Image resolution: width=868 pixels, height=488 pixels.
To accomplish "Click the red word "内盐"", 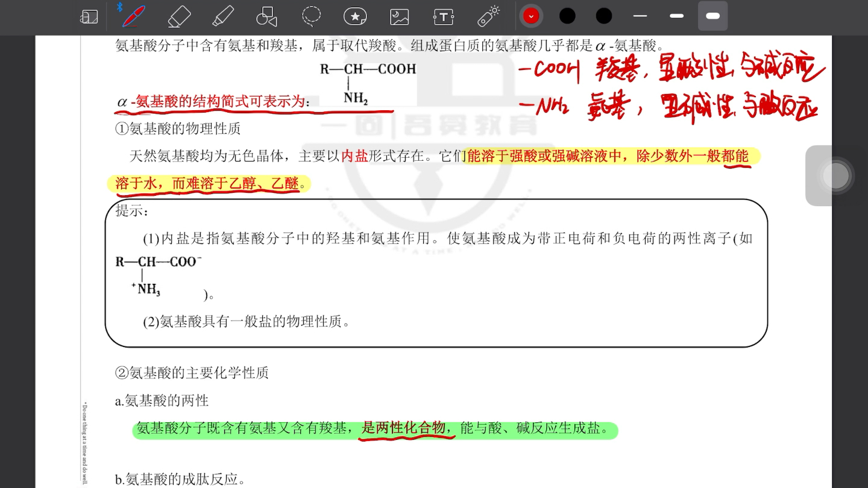I will (355, 156).
